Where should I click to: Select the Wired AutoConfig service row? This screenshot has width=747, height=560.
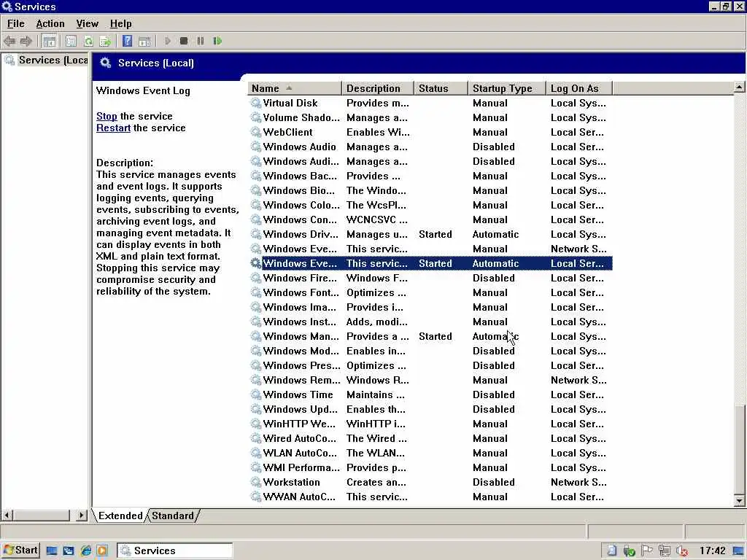430,438
